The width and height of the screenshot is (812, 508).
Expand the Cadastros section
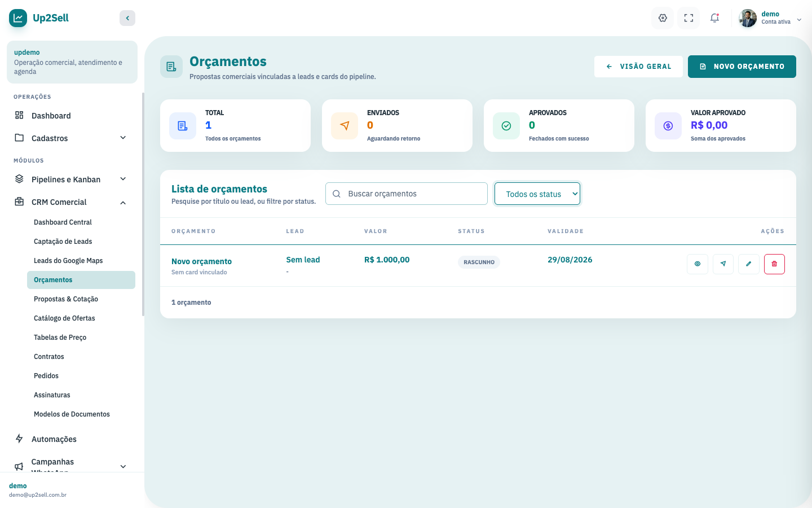point(72,138)
